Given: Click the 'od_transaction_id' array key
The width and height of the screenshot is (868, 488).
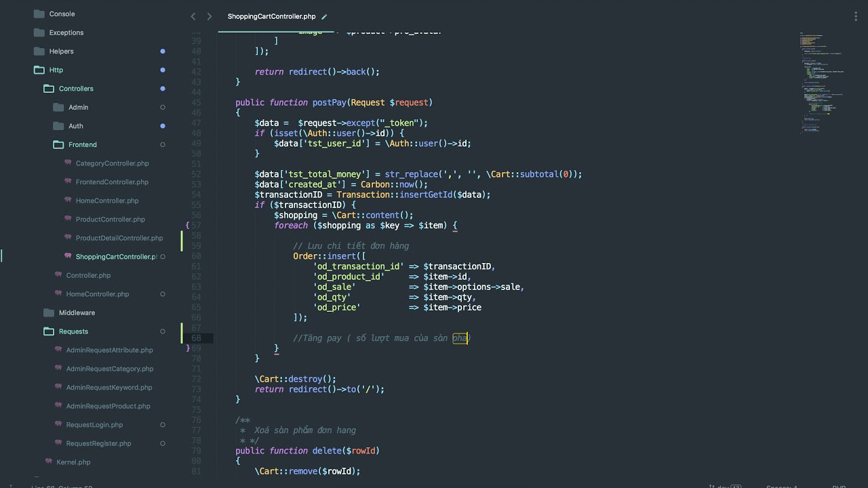Looking at the screenshot, I should pyautogui.click(x=358, y=266).
